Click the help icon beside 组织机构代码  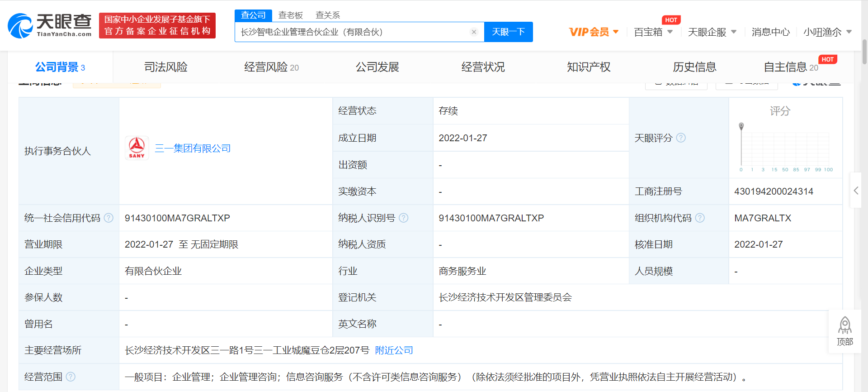click(x=700, y=218)
